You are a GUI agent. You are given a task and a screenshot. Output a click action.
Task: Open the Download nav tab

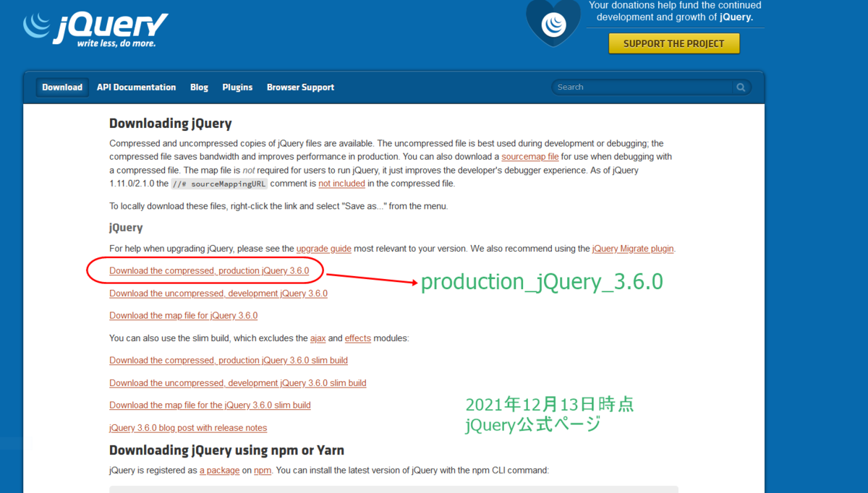click(62, 87)
